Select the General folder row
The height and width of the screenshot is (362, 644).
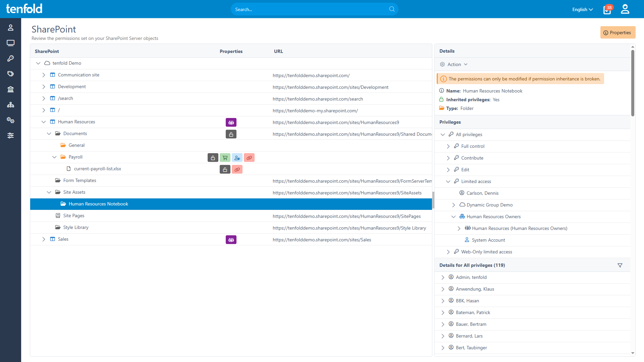(231, 145)
